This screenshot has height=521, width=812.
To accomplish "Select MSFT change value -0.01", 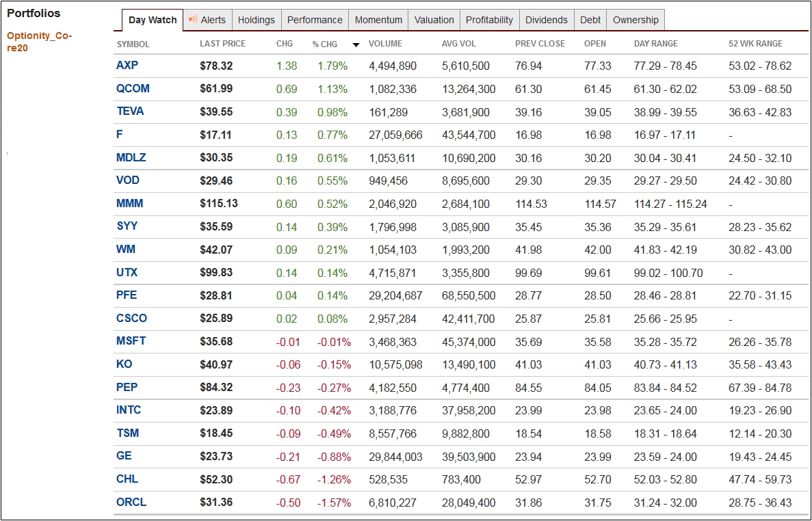I will coord(288,342).
